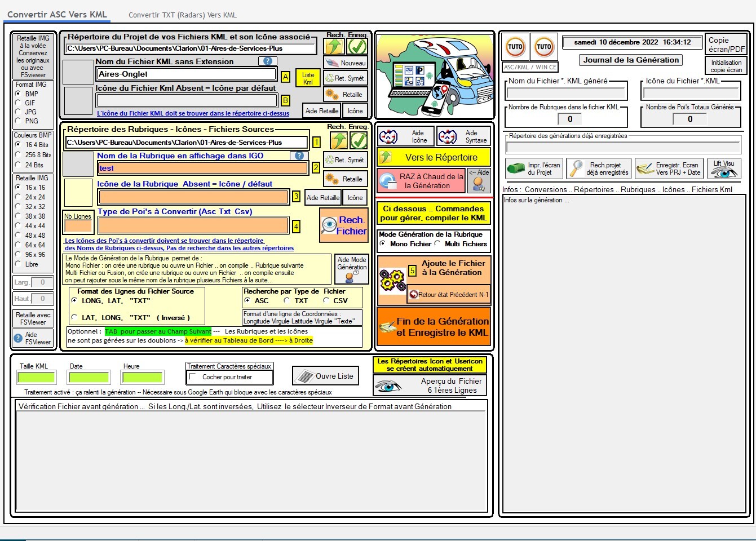Switch to Convertir ASC Vers KML tab
Image resolution: width=756 pixels, height=541 pixels.
tap(57, 15)
